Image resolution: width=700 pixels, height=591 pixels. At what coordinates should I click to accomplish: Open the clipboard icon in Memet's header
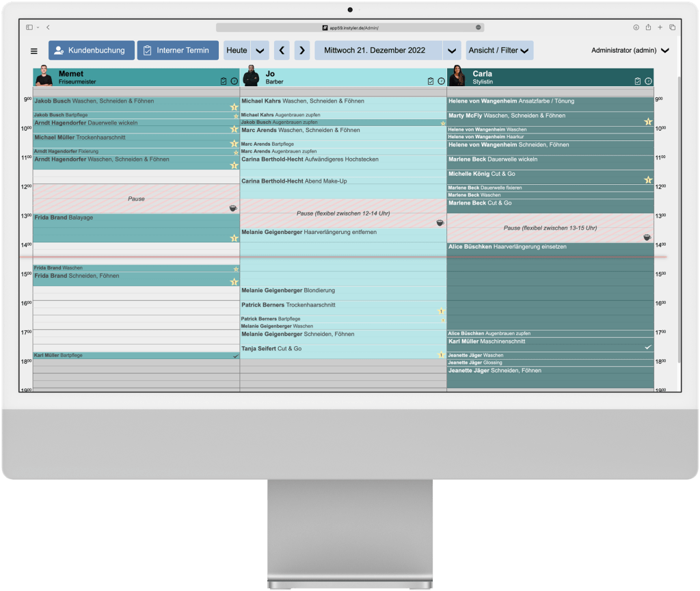[224, 81]
